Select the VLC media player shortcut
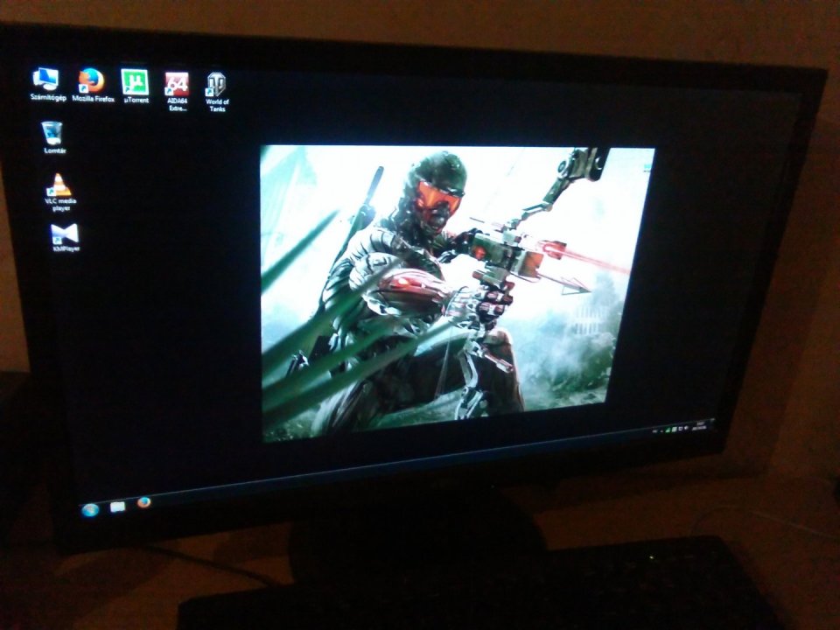The height and width of the screenshot is (630, 840). click(x=60, y=192)
